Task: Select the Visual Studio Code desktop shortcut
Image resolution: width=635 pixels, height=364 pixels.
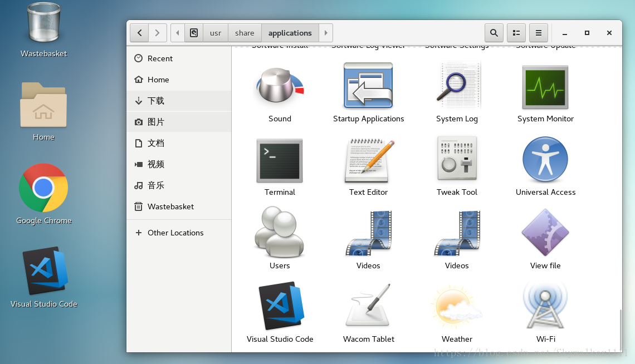Action: [45, 270]
